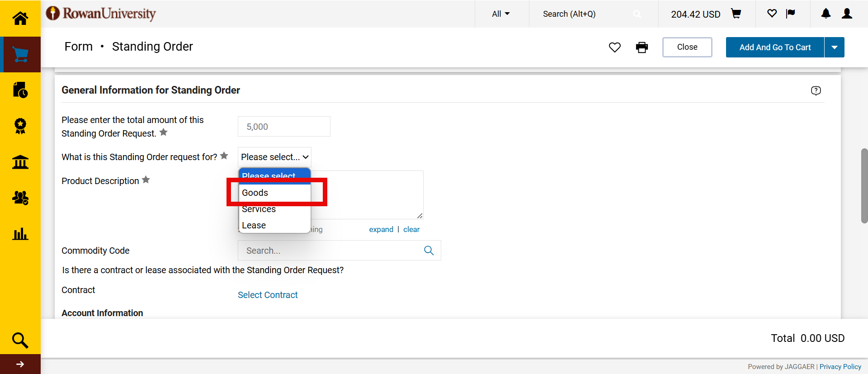Expand the All search category dropdown
868x374 pixels.
pos(501,14)
